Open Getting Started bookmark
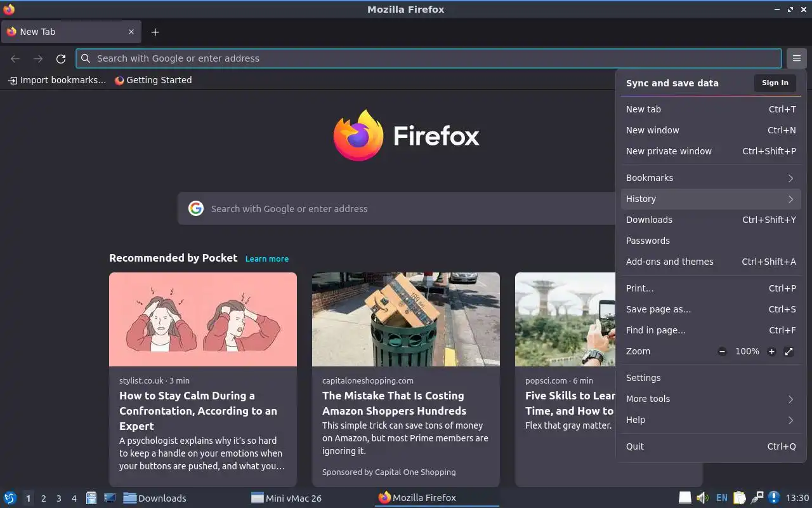This screenshot has width=812, height=508. (153, 80)
